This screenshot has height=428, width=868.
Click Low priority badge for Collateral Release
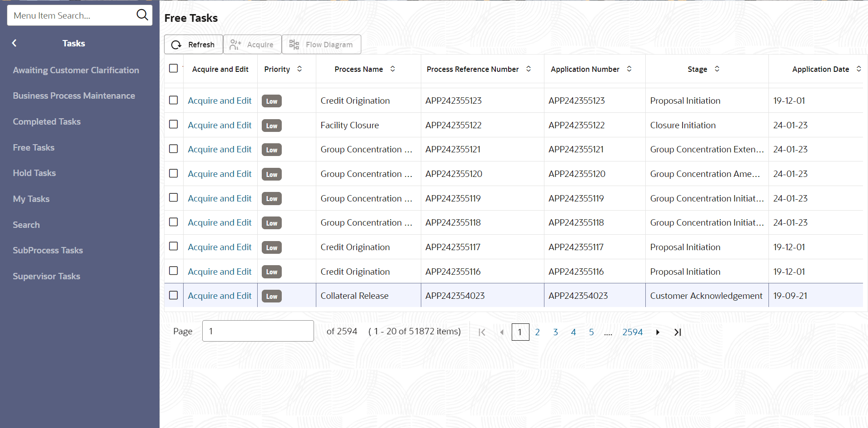click(x=272, y=296)
